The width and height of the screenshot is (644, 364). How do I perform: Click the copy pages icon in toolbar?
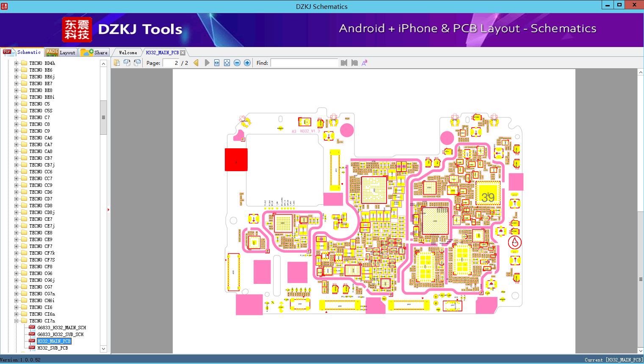point(116,63)
